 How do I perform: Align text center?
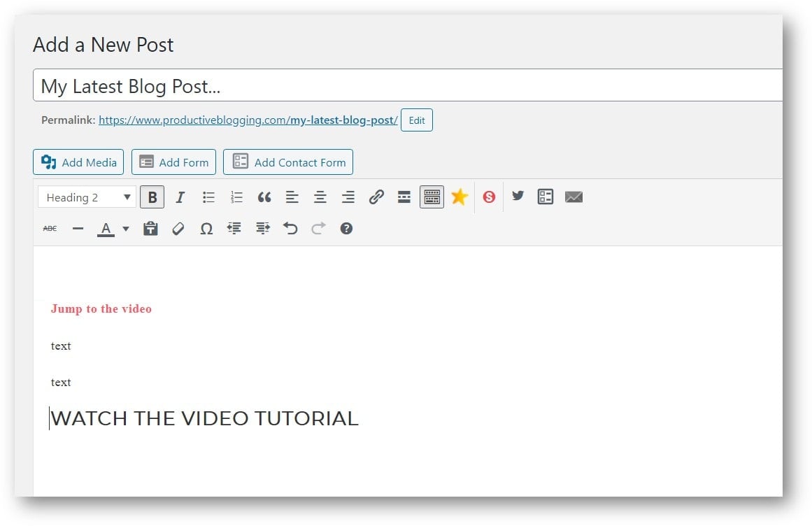click(x=320, y=197)
